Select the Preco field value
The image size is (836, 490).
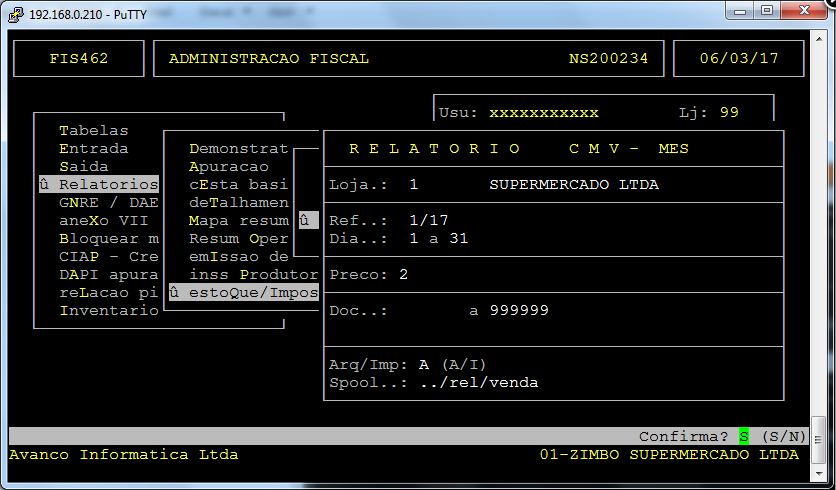404,274
